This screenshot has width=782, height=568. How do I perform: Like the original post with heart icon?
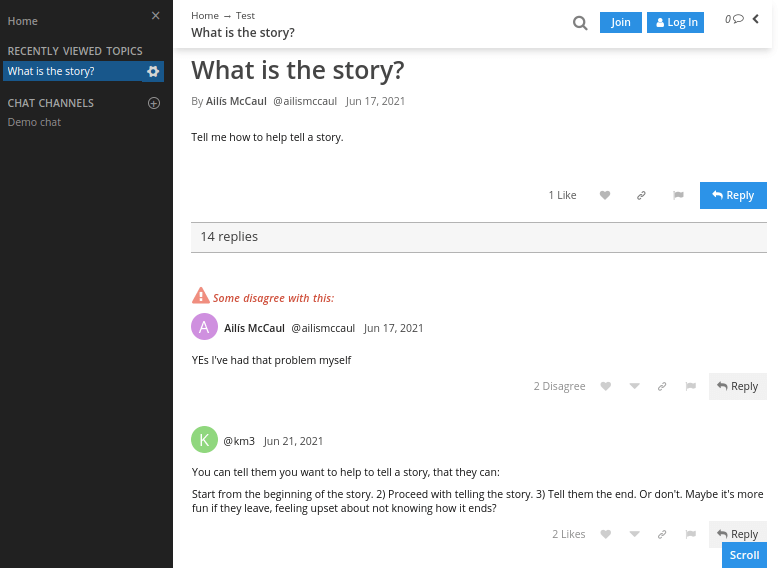(605, 195)
